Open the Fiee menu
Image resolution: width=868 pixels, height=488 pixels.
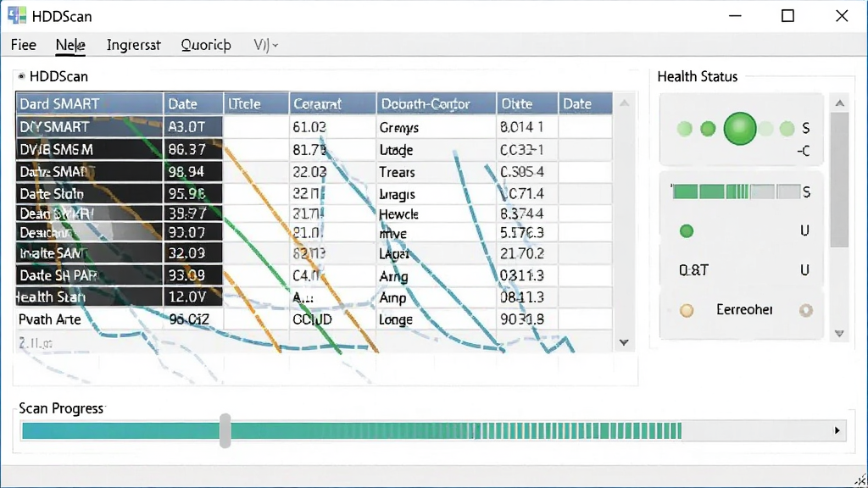24,45
